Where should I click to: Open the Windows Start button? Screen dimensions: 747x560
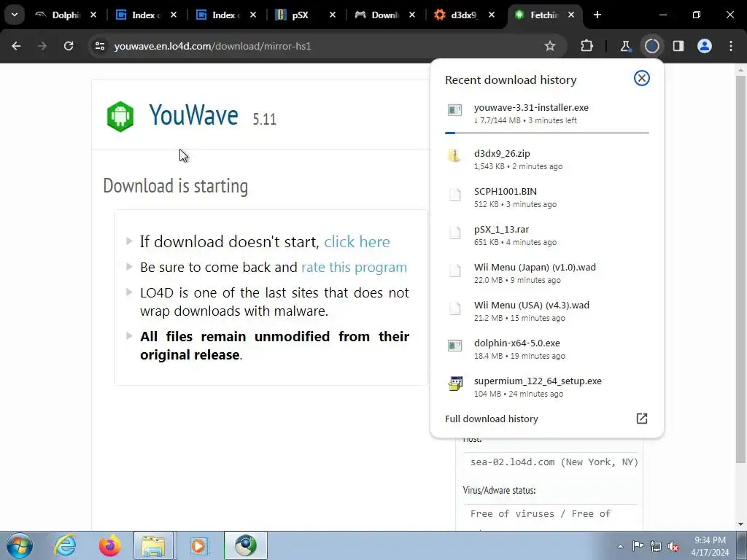[20, 545]
